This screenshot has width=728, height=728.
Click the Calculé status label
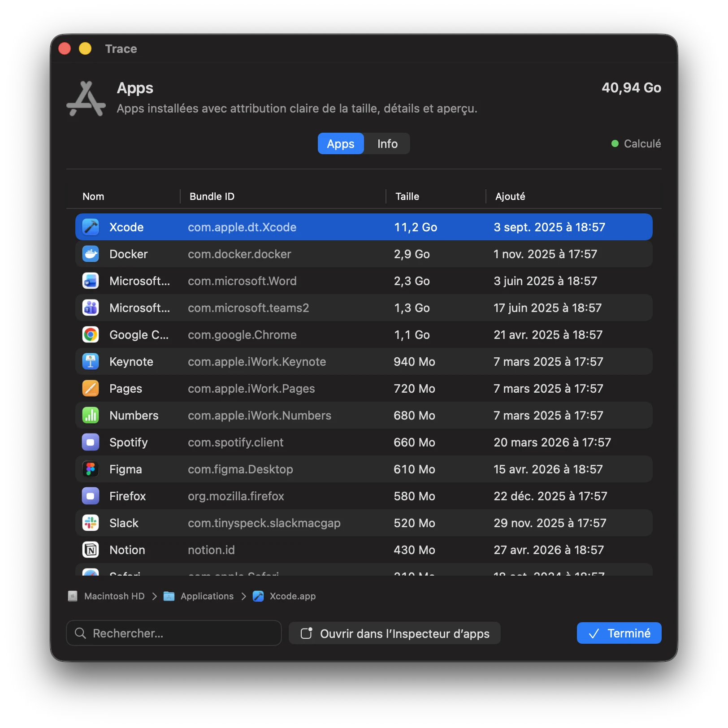[642, 143]
